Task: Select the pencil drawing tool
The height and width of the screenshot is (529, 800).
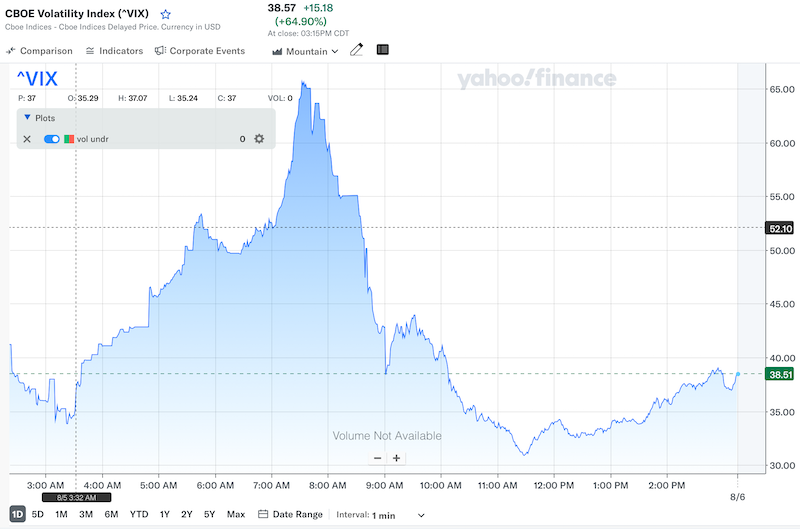Action: point(356,50)
